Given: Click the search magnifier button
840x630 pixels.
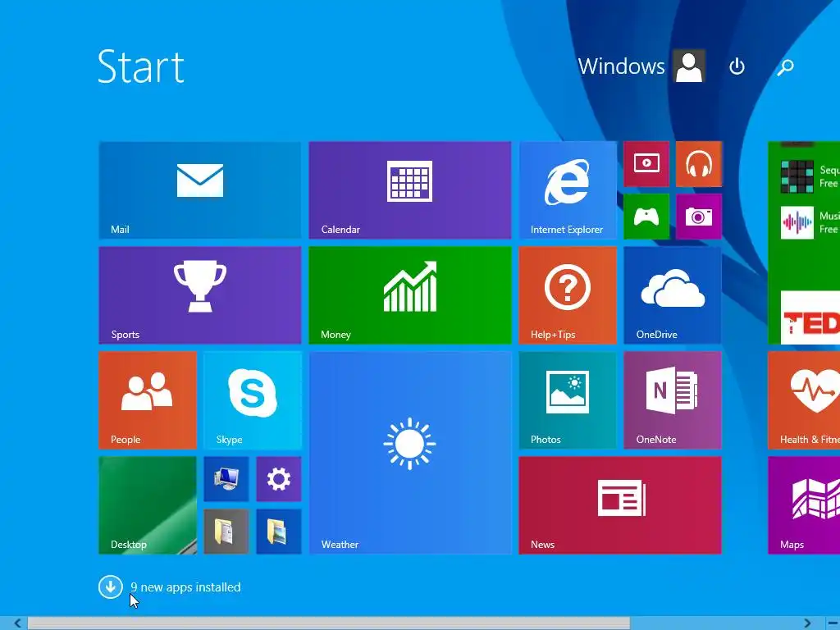Looking at the screenshot, I should (x=785, y=66).
